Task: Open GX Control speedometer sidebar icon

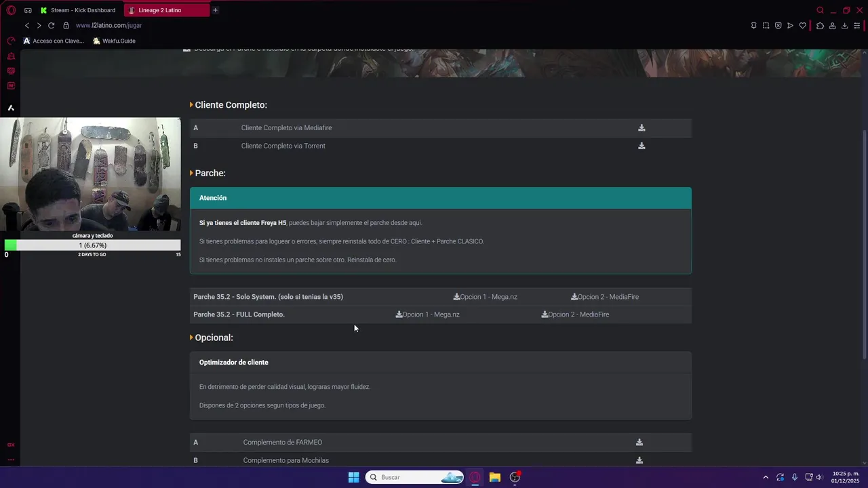Action: [11, 41]
